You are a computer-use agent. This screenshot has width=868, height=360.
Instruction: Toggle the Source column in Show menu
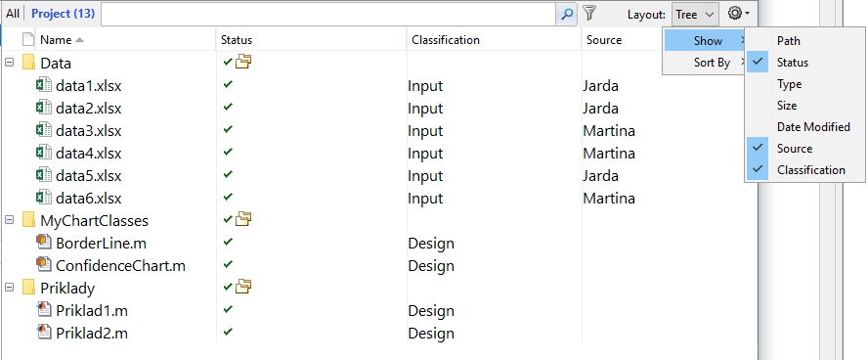[x=805, y=149]
